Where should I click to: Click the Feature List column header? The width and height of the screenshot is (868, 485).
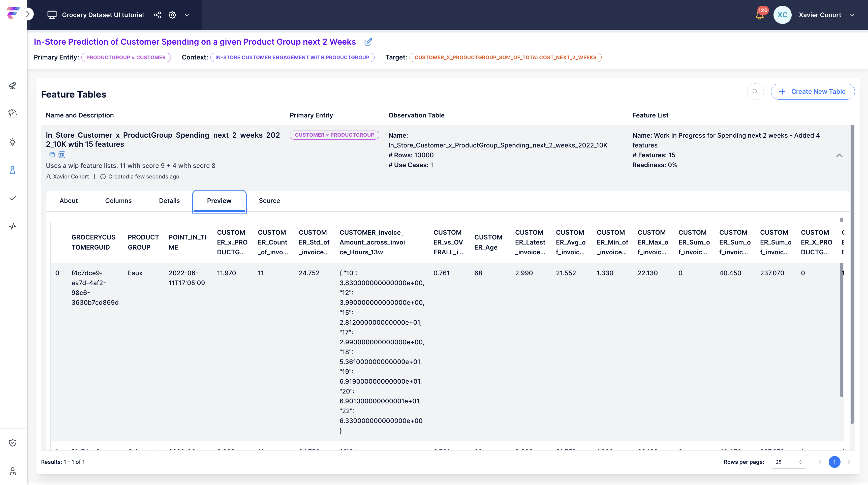click(x=650, y=115)
